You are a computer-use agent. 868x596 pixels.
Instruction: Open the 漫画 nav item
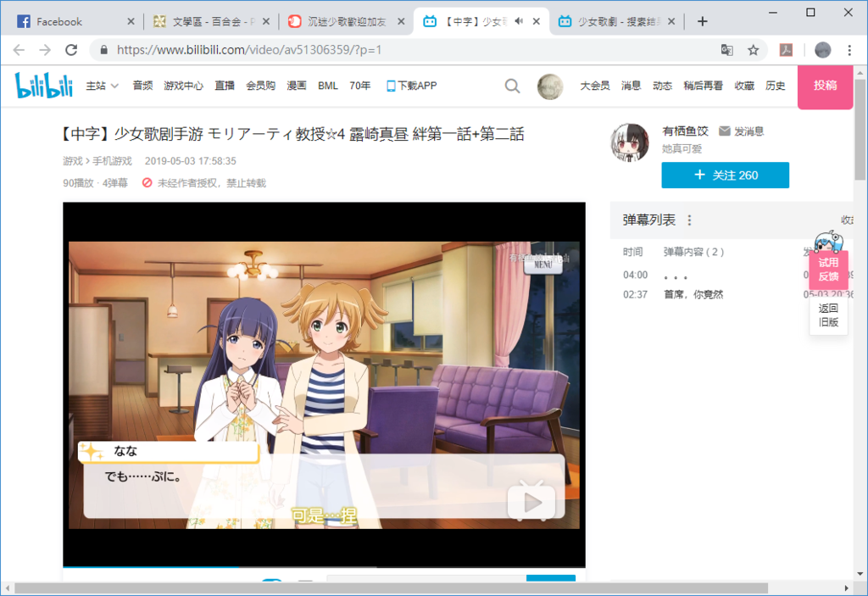point(296,86)
